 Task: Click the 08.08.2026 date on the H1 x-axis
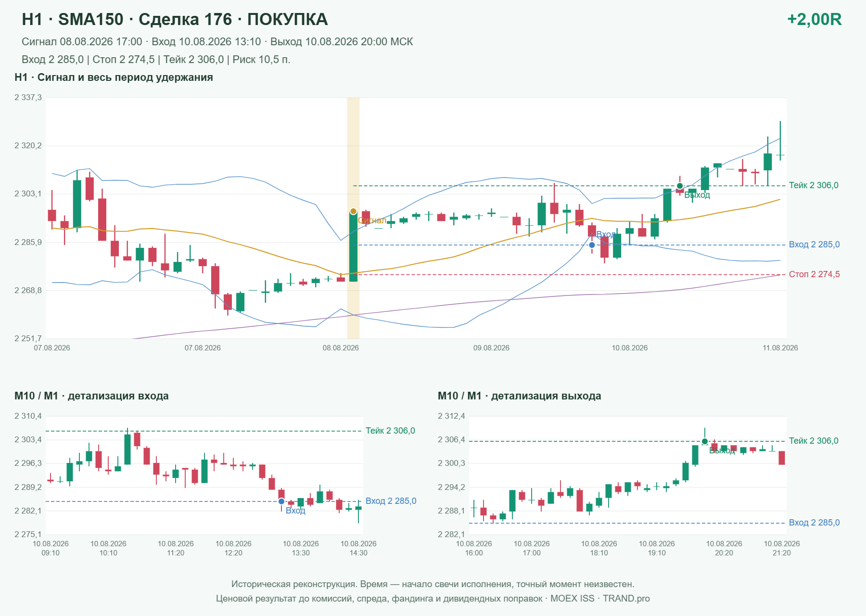(341, 348)
